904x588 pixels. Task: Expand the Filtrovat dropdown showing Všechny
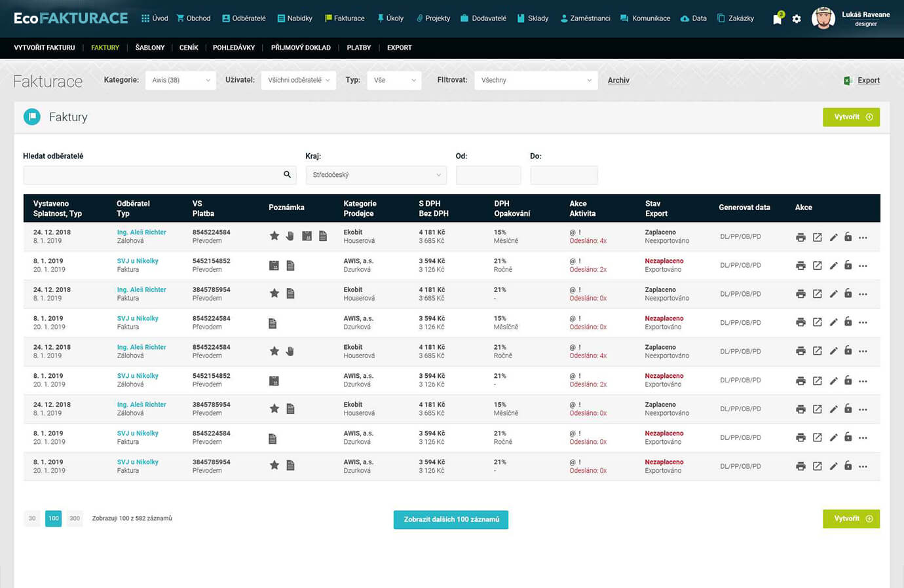tap(535, 81)
